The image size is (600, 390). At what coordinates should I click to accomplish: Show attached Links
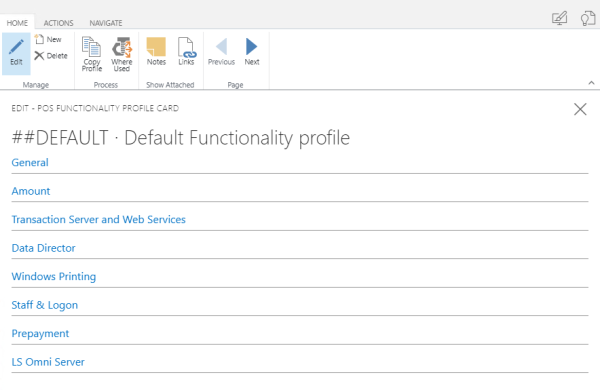point(186,51)
